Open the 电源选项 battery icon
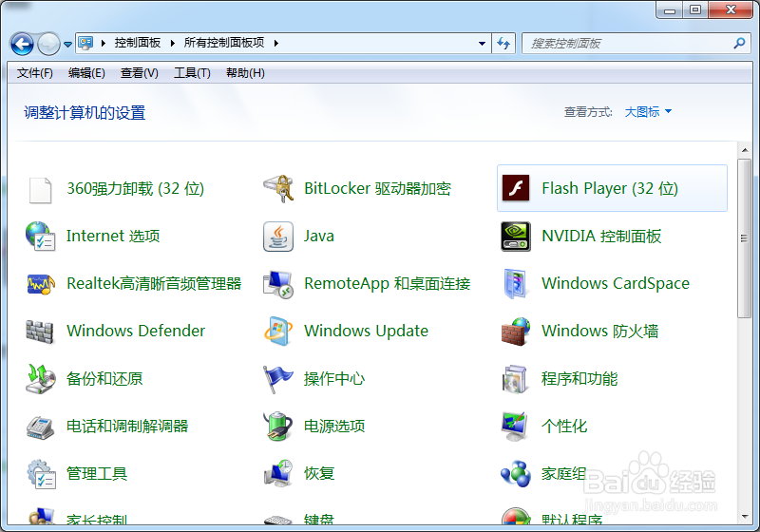This screenshot has height=532, width=760. pos(278,427)
